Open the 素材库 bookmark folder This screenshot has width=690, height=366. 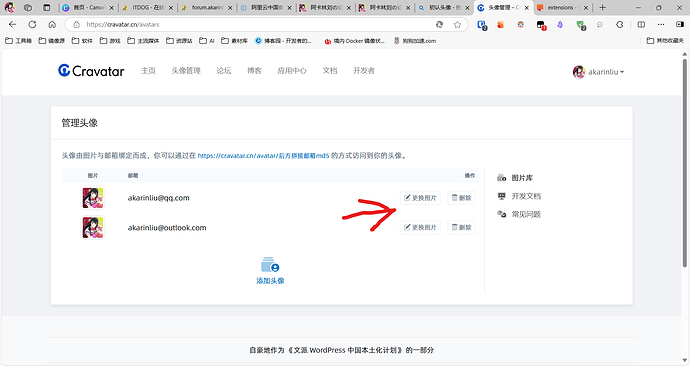(x=234, y=41)
